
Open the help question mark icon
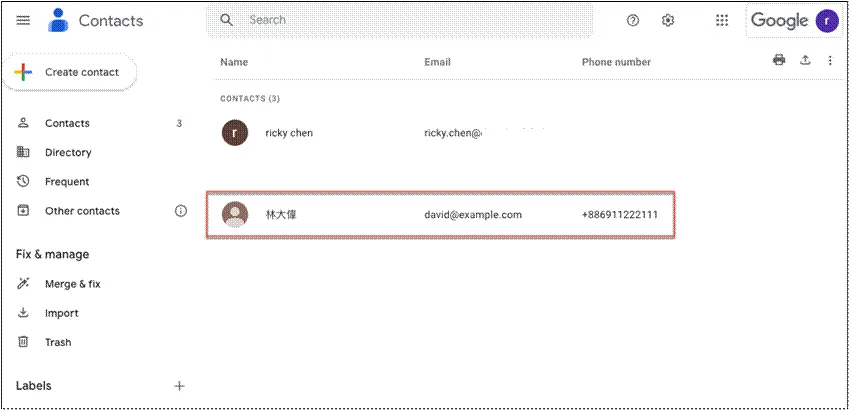[x=632, y=21]
